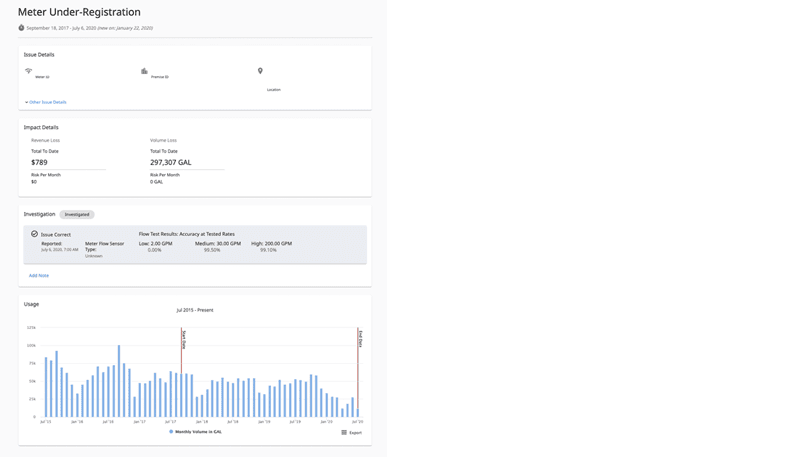The width and height of the screenshot is (789, 457).
Task: Select the "$789" revenue loss total
Action: coord(39,163)
